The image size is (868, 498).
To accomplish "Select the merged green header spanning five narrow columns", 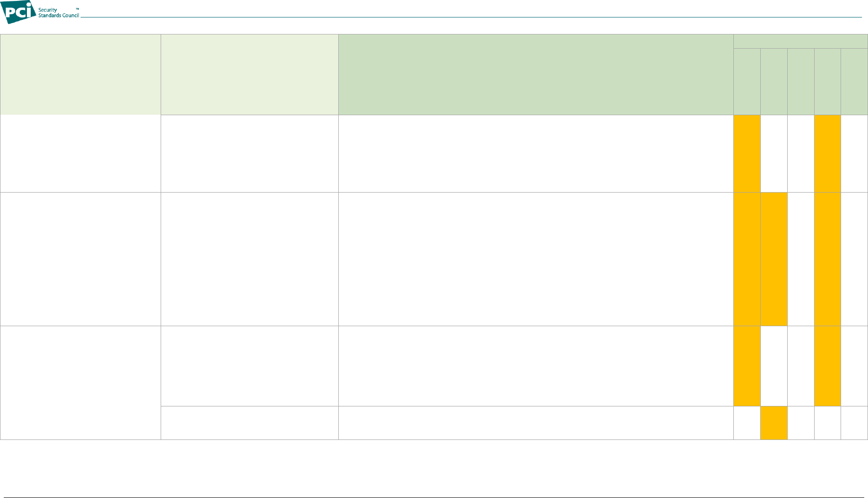I will [x=800, y=41].
